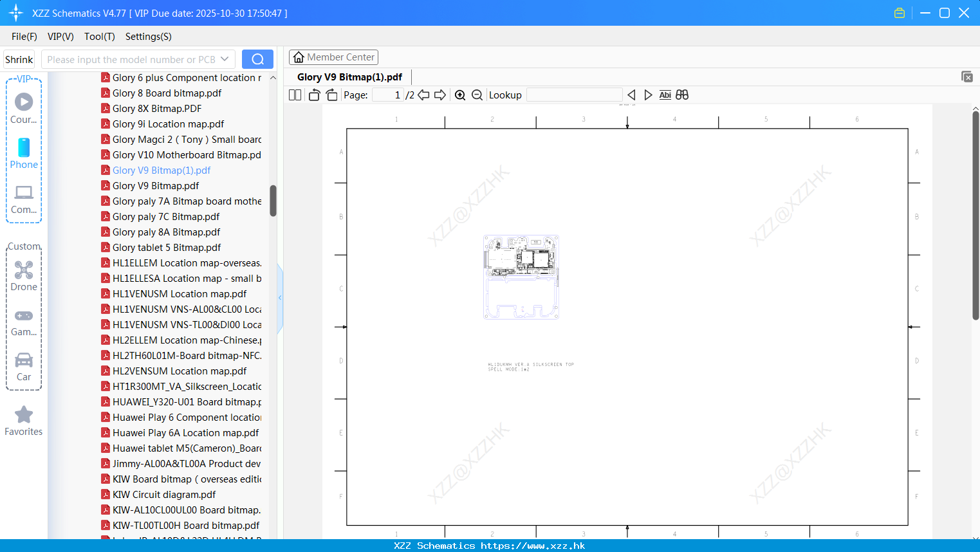Screen dimensions: 980x552
Task: Click the blue search button
Action: point(257,59)
